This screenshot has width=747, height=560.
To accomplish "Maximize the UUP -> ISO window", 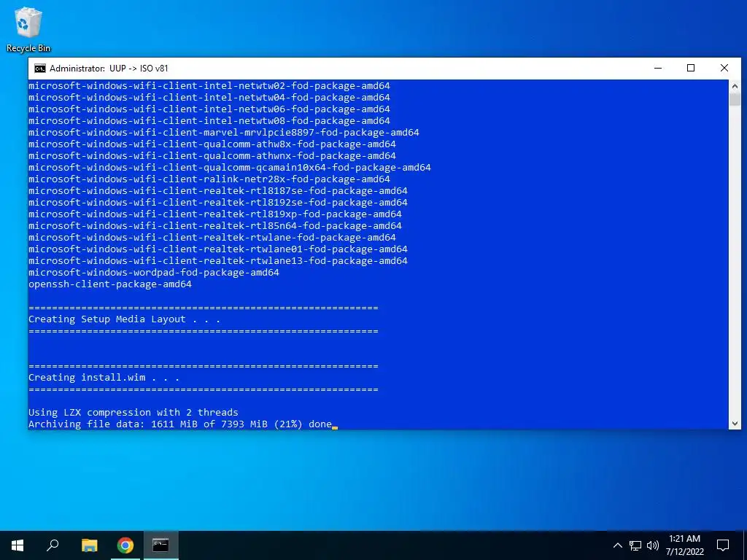I will (x=691, y=68).
